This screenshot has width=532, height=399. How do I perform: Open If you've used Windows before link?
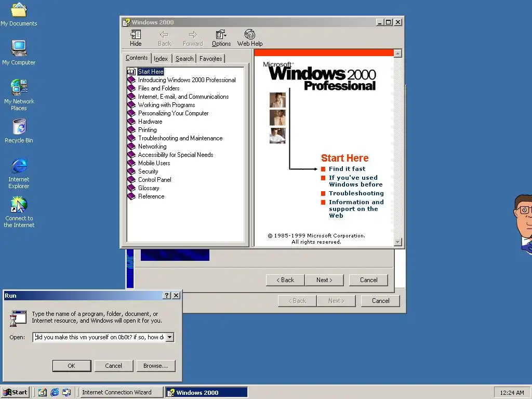tap(355, 181)
